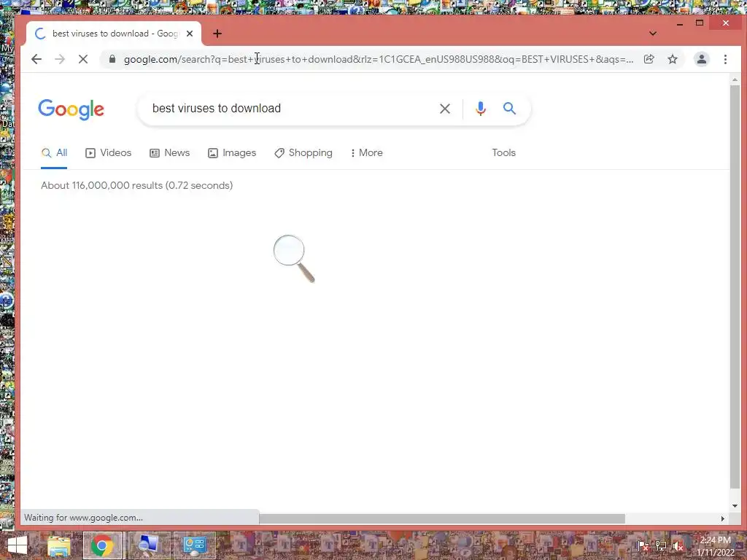Viewport: 747px width, 560px height.
Task: Open the tab search chevron dropdown
Action: pos(653,34)
